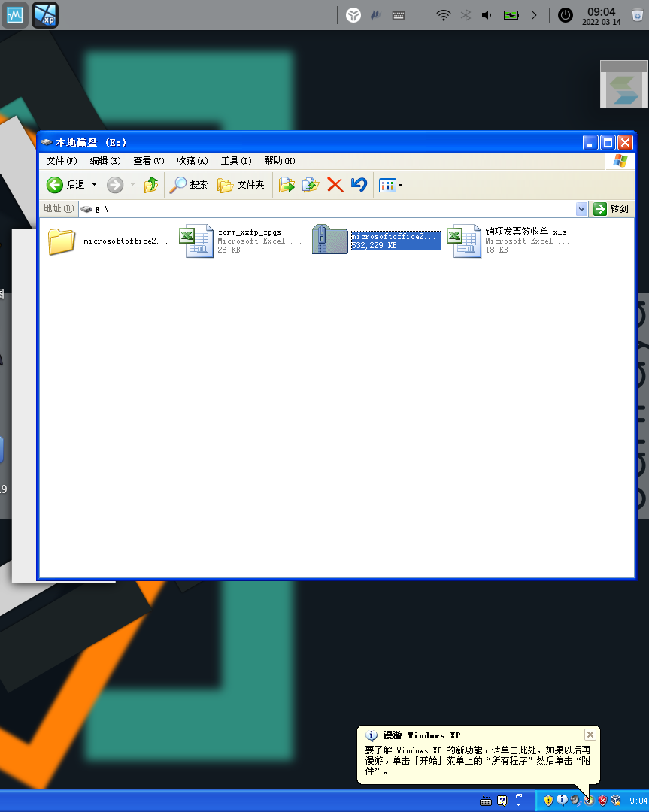Click the XP virtual machine launcher icon
The height and width of the screenshot is (812, 649).
[x=46, y=14]
